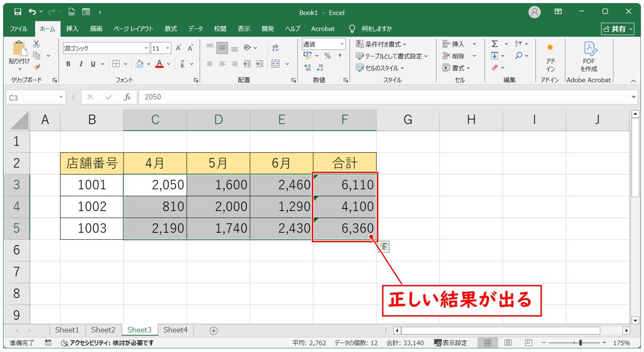
Task: Expand the number format dropdown showing 通貨
Action: click(x=342, y=44)
